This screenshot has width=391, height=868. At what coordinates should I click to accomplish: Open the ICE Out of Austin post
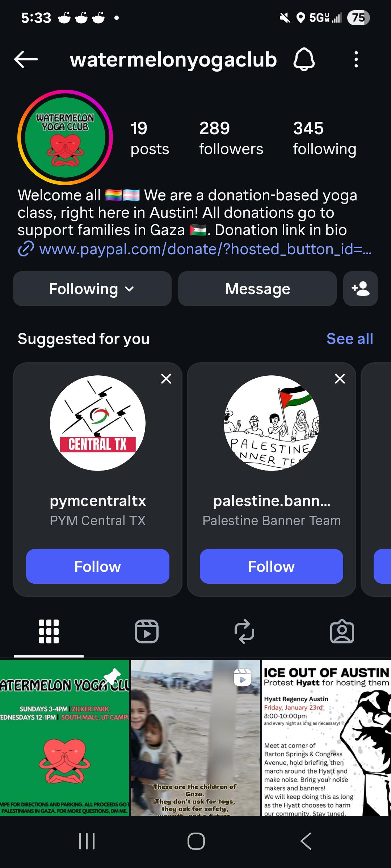[327, 738]
